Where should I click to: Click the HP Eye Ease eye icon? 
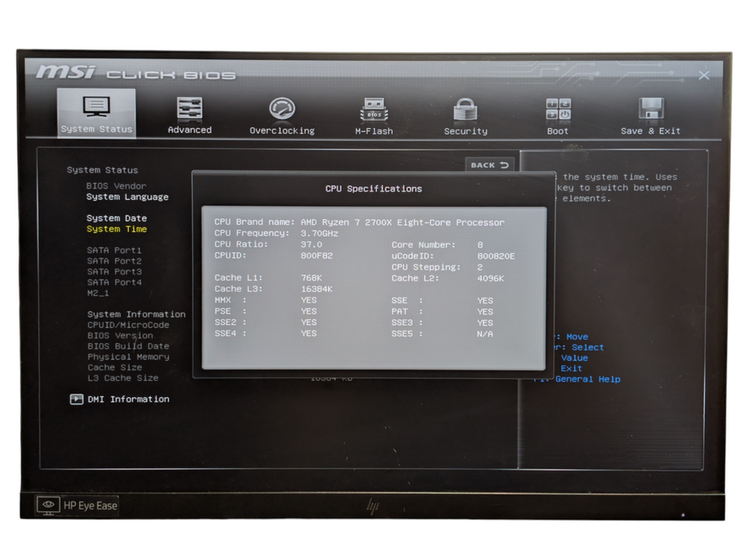[48, 506]
